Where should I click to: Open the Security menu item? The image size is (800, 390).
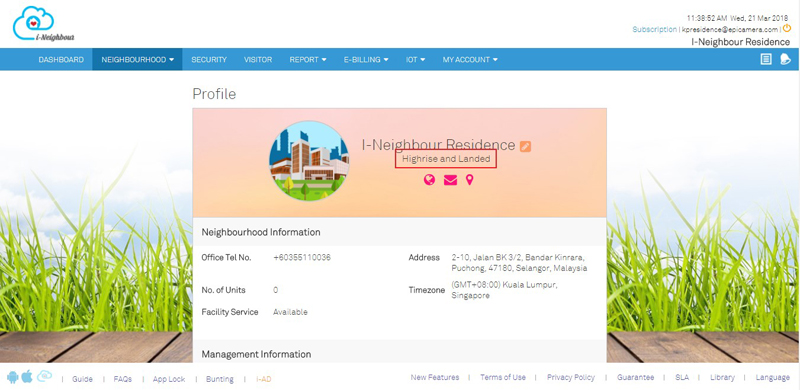pos(209,60)
